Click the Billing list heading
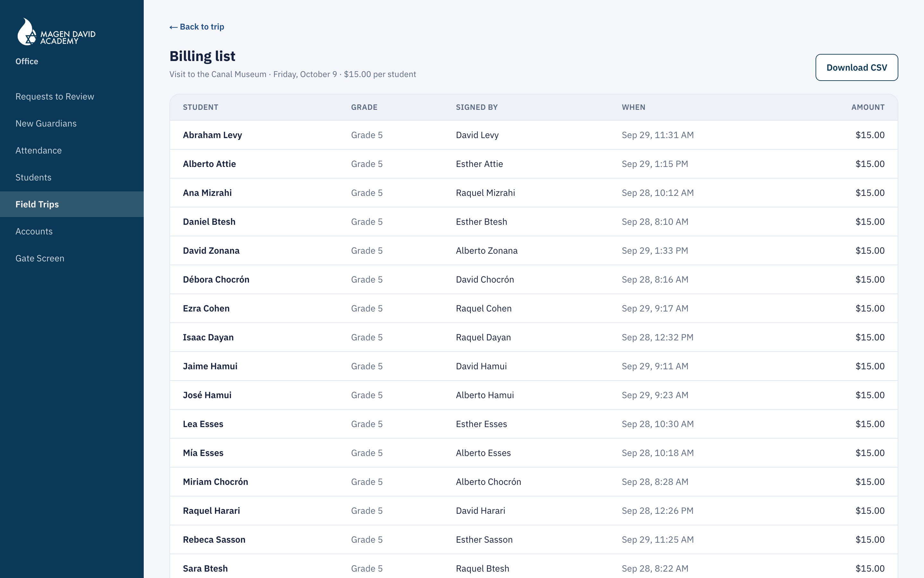This screenshot has width=924, height=578. coord(202,56)
